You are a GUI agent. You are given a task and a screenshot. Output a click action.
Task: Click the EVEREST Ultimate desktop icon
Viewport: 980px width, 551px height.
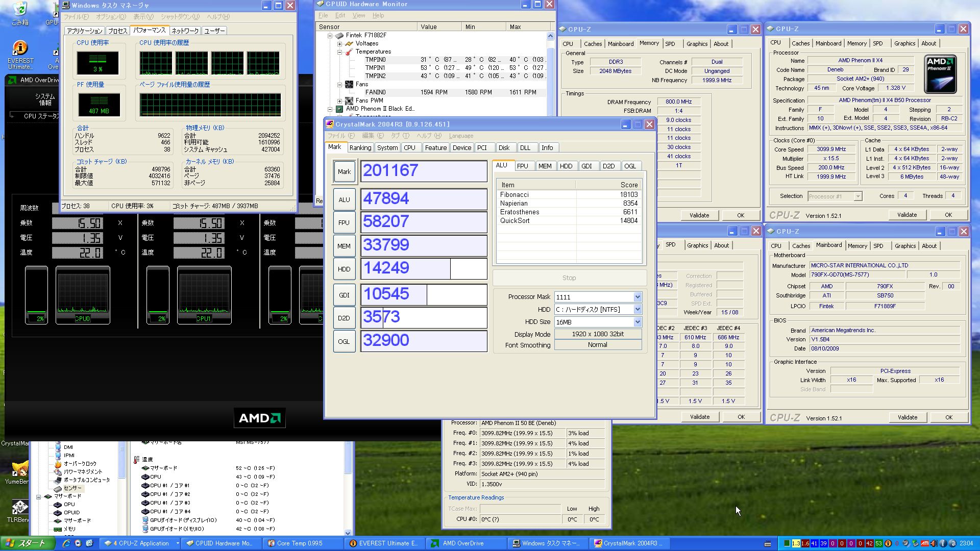tap(20, 48)
